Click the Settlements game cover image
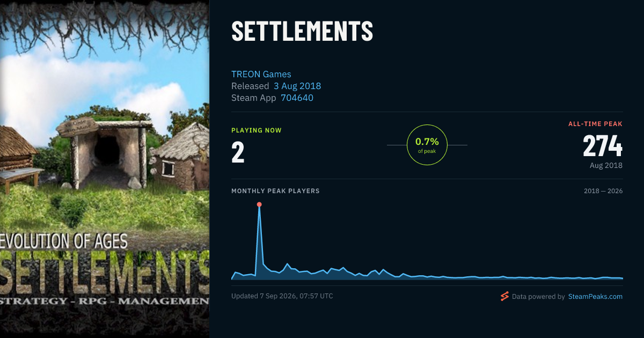644x338 pixels. (x=105, y=169)
